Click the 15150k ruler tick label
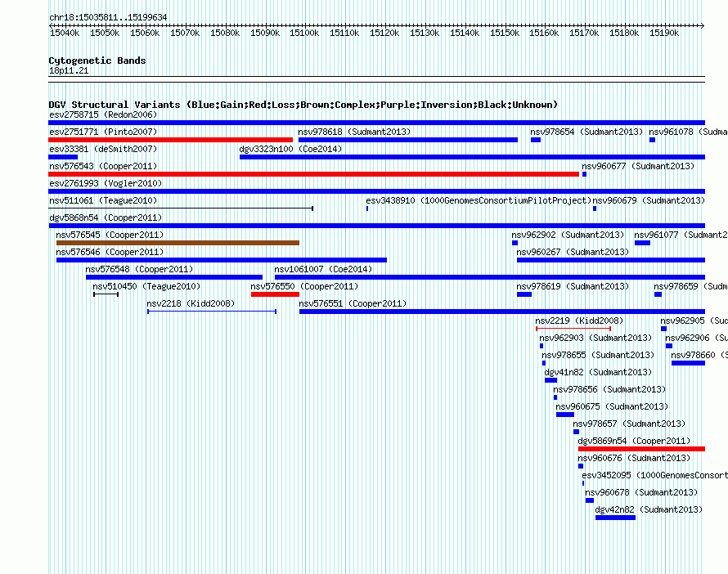 (x=505, y=33)
